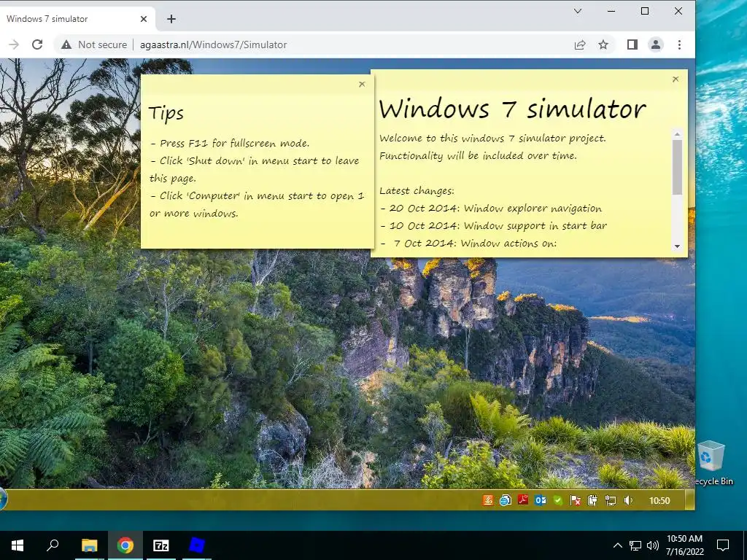Click the simulator clock showing 10:50
This screenshot has height=560, width=747.
[x=659, y=500]
